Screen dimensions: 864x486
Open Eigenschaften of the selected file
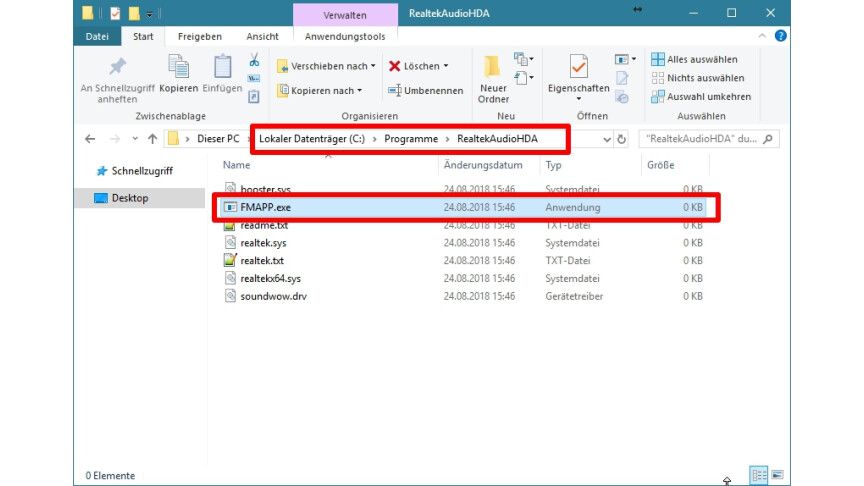pos(579,73)
